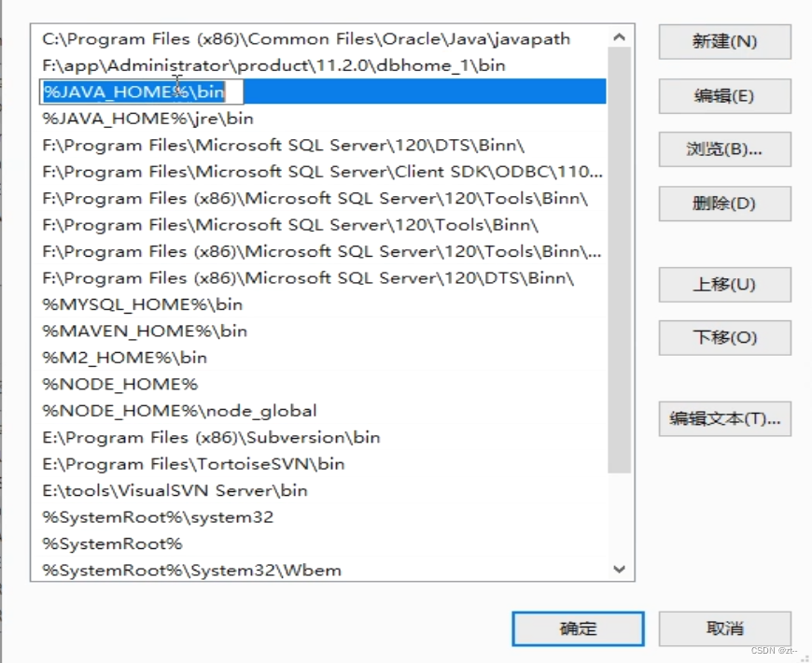Click the scrollbar down arrow

coord(619,570)
